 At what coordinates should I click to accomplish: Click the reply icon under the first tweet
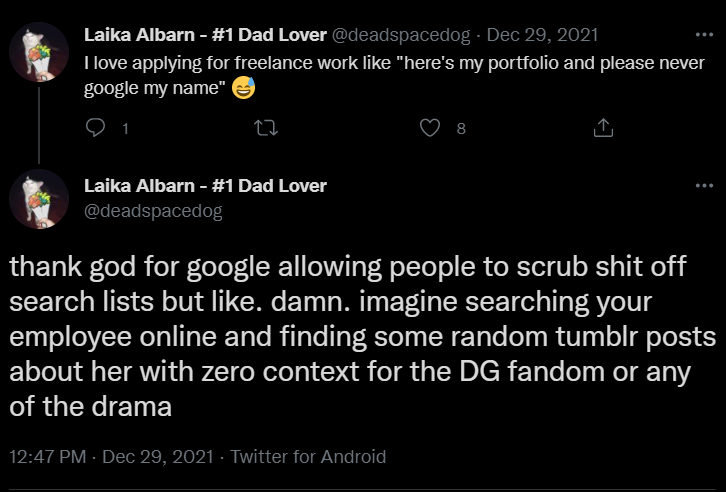[x=96, y=128]
